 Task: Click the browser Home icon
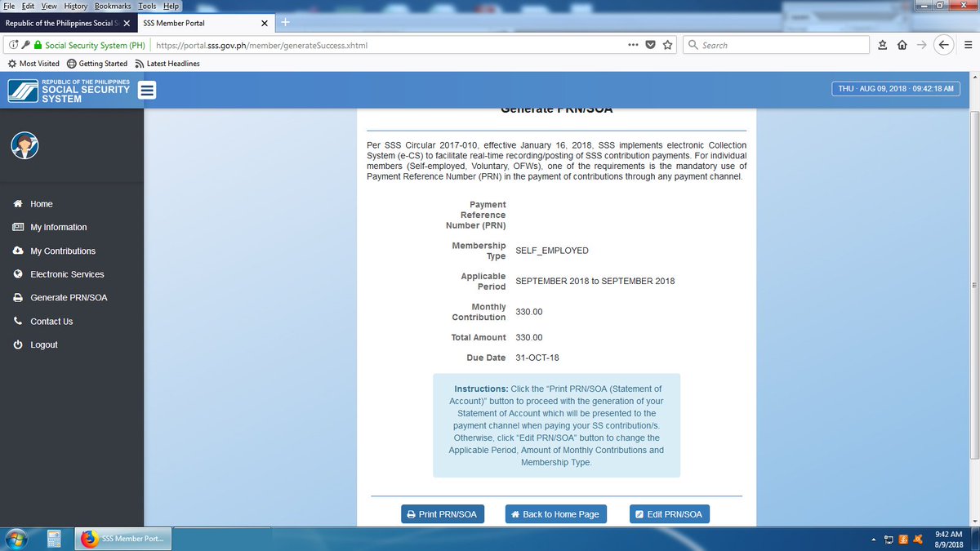coord(903,45)
